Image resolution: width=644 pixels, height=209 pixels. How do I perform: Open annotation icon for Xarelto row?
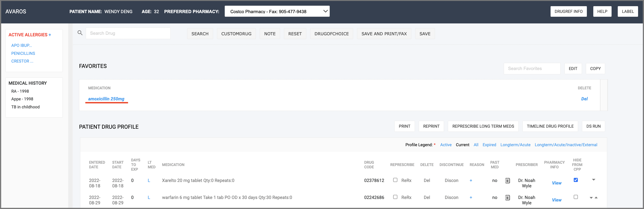coord(508,180)
